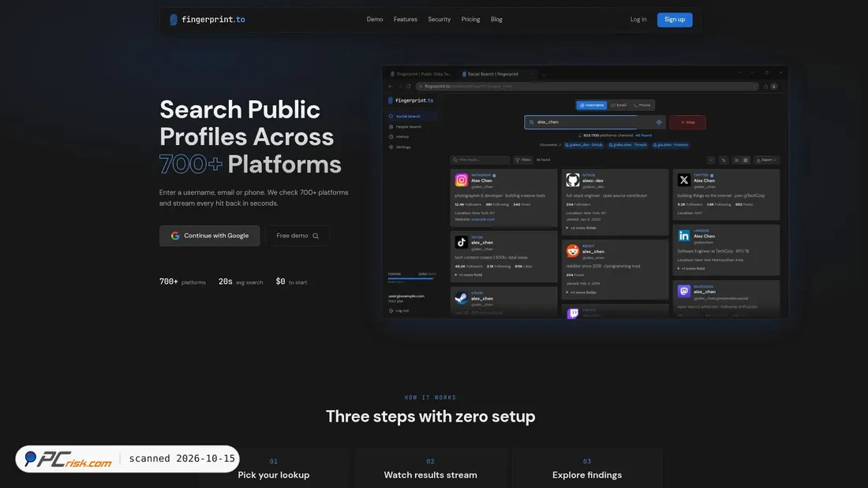Screen dimensions: 868x488
Task: Select the Fingerprint Public Data browser tab
Action: [421, 74]
